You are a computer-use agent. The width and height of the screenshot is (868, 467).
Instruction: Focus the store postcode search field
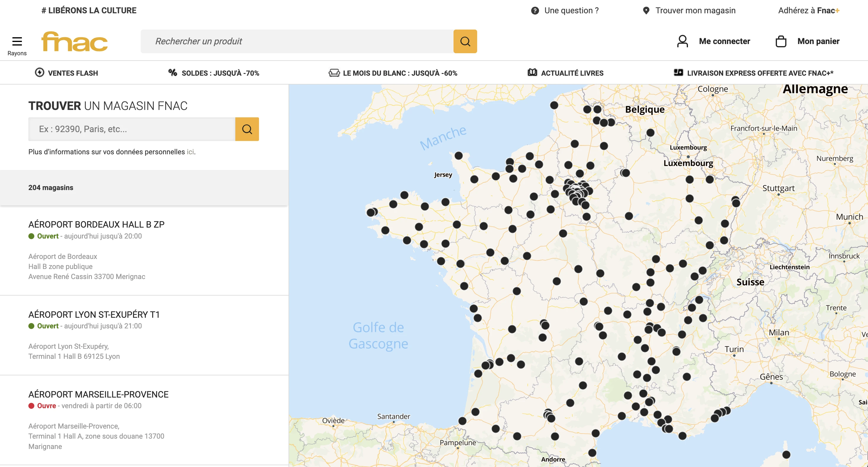(x=132, y=129)
